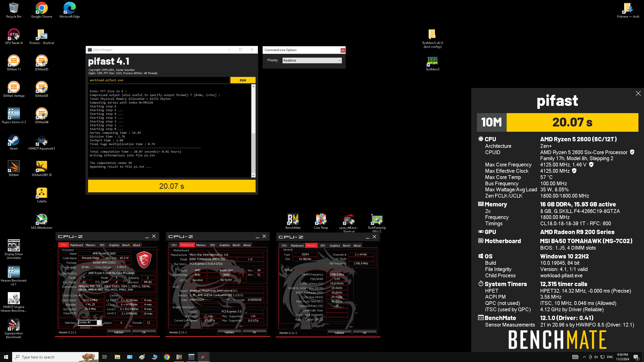This screenshot has width=644, height=362.
Task: Open the TechPowerUp GPU-Z desktop shortcut
Action: pos(377,223)
